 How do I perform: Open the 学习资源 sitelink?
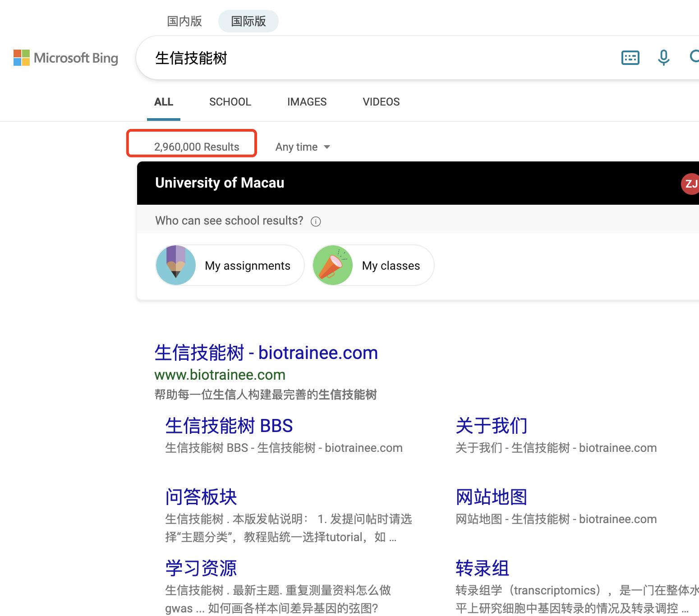[x=201, y=568]
